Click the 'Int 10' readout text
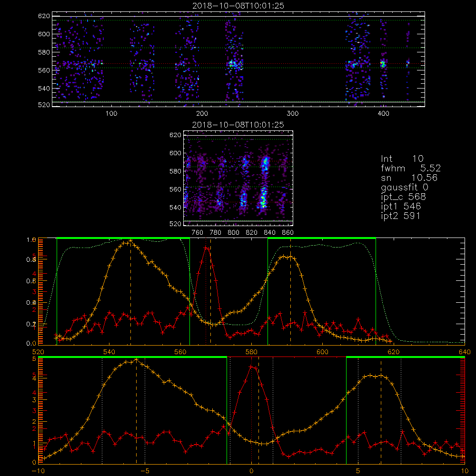The image size is (476, 476). (402, 159)
